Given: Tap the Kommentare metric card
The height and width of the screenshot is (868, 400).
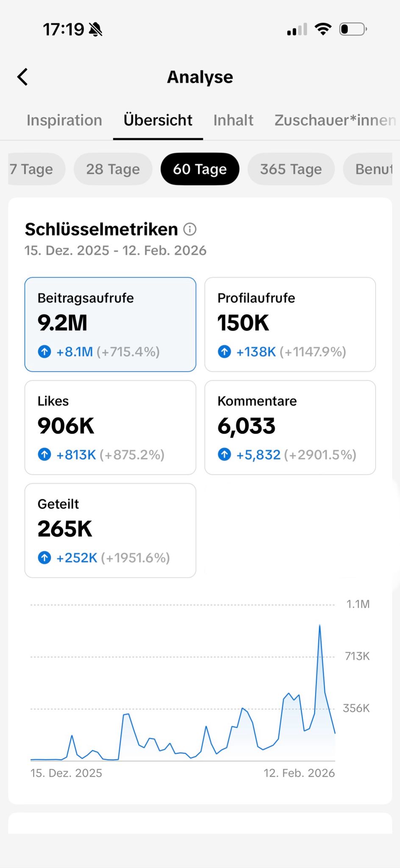Looking at the screenshot, I should point(289,427).
